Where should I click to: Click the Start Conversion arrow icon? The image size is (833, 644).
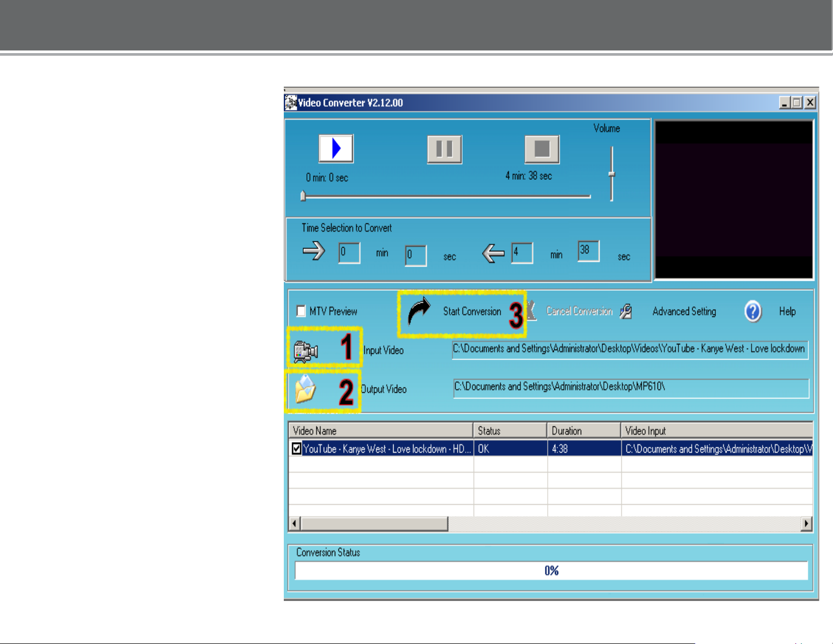coord(419,312)
